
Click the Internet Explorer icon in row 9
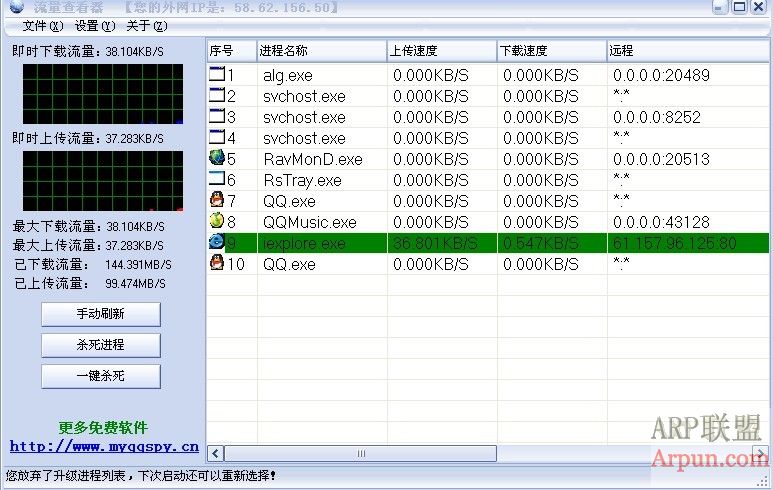216,242
